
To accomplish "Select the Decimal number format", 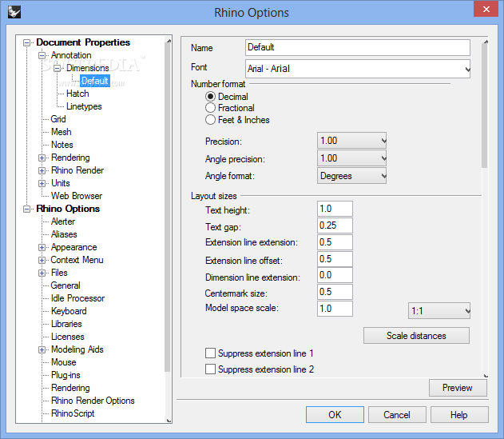I will 210,97.
